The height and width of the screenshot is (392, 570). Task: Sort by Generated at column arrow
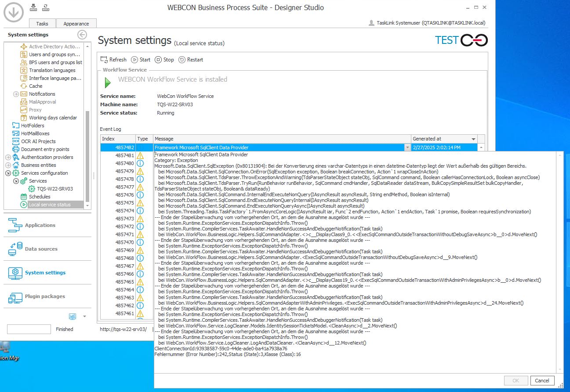click(x=473, y=139)
